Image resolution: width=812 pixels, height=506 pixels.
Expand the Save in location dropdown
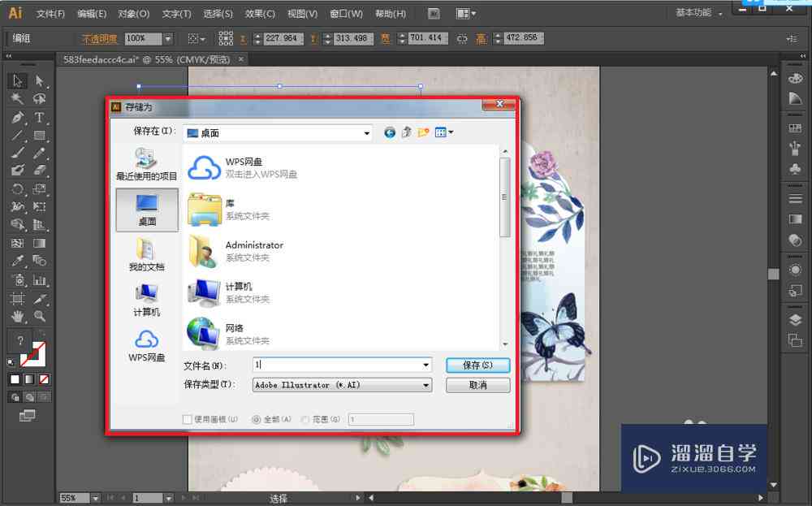point(367,133)
